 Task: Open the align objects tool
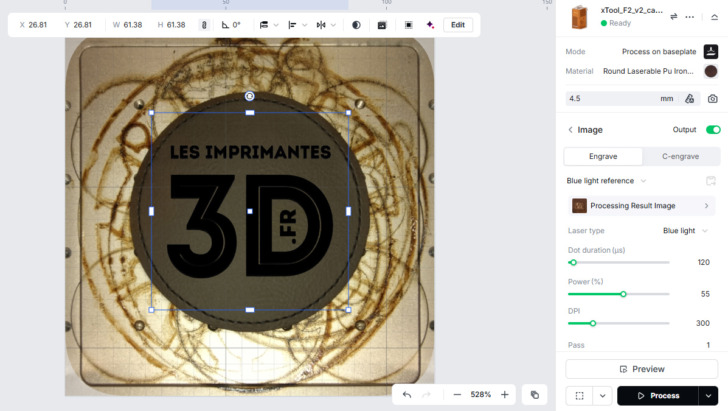pos(292,25)
